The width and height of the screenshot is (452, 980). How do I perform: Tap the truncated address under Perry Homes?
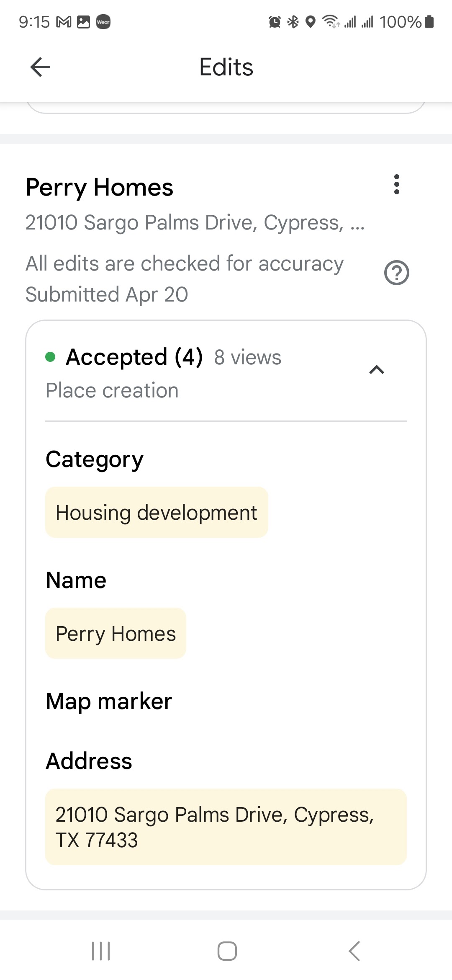pyautogui.click(x=195, y=222)
